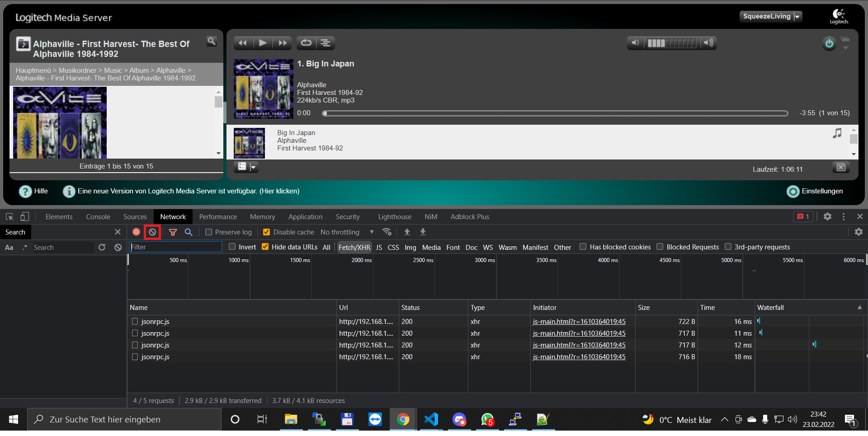Enable 3rd-party requests checkbox
This screenshot has width=868, height=436.
(728, 247)
